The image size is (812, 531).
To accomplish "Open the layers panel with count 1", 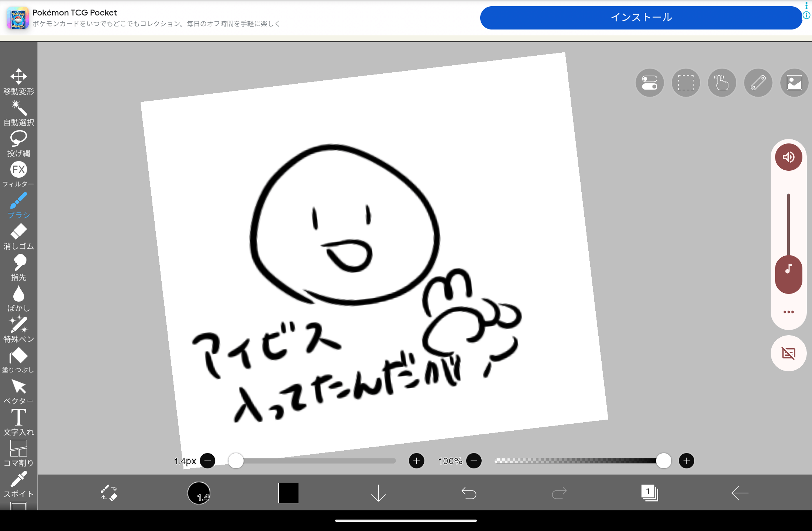I will point(650,493).
